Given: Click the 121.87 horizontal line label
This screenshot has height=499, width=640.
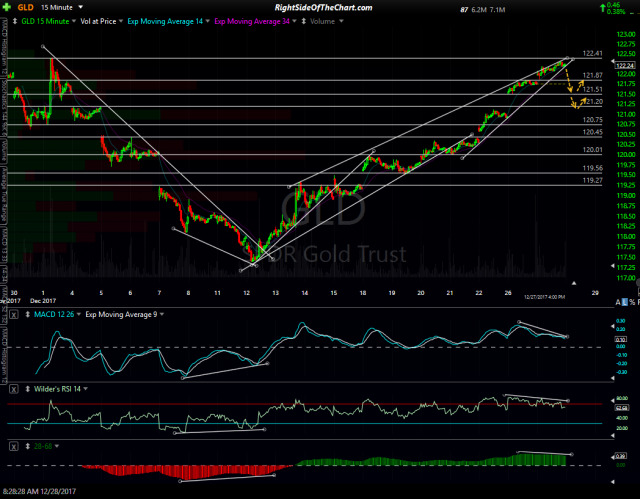Looking at the screenshot, I should [x=592, y=75].
